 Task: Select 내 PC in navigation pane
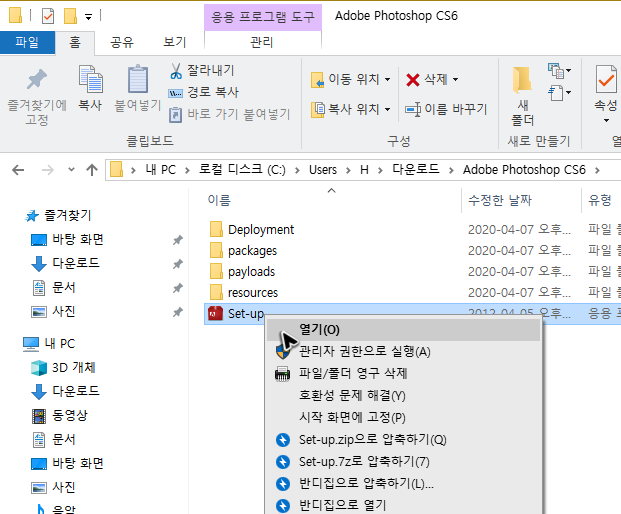click(59, 343)
